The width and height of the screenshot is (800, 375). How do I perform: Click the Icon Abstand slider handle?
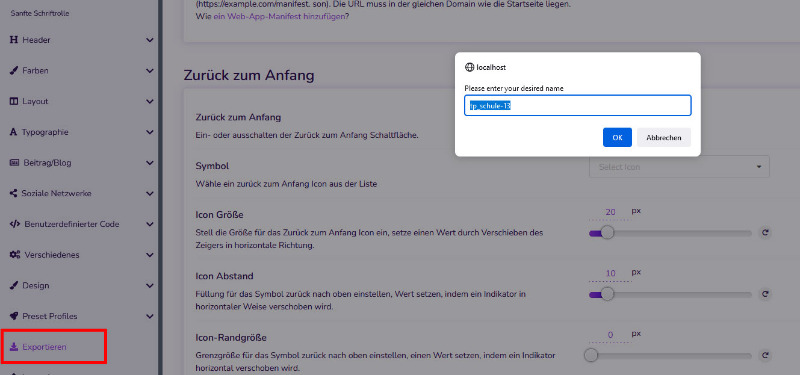tap(607, 294)
